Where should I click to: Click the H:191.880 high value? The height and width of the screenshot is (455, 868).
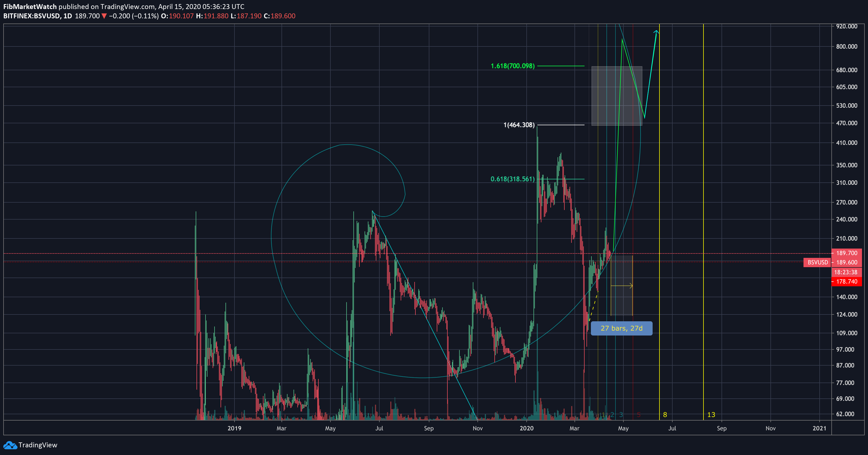tap(212, 16)
